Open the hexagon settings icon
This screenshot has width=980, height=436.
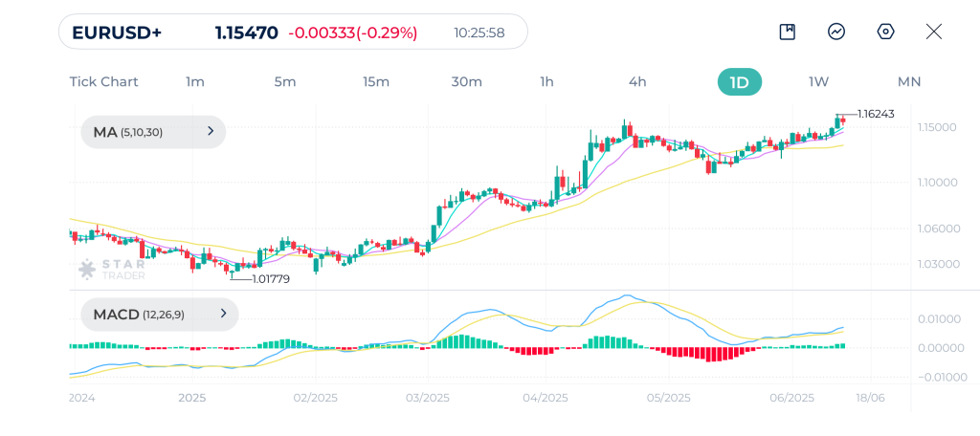click(x=886, y=32)
